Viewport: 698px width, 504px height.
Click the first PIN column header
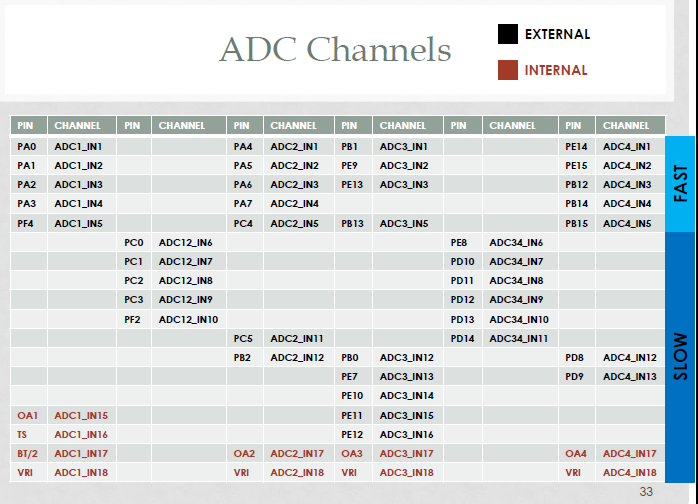click(29, 126)
